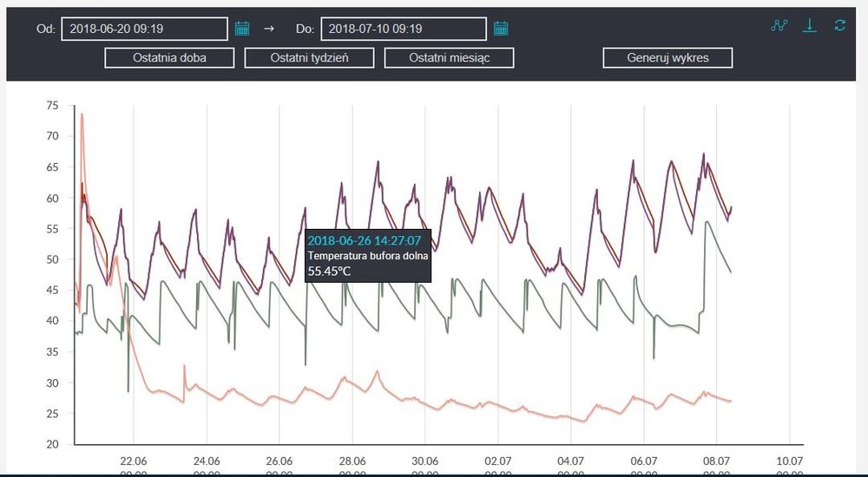Screen dimensions: 868x477
Task: Click the Od start date input field
Action: click(143, 29)
